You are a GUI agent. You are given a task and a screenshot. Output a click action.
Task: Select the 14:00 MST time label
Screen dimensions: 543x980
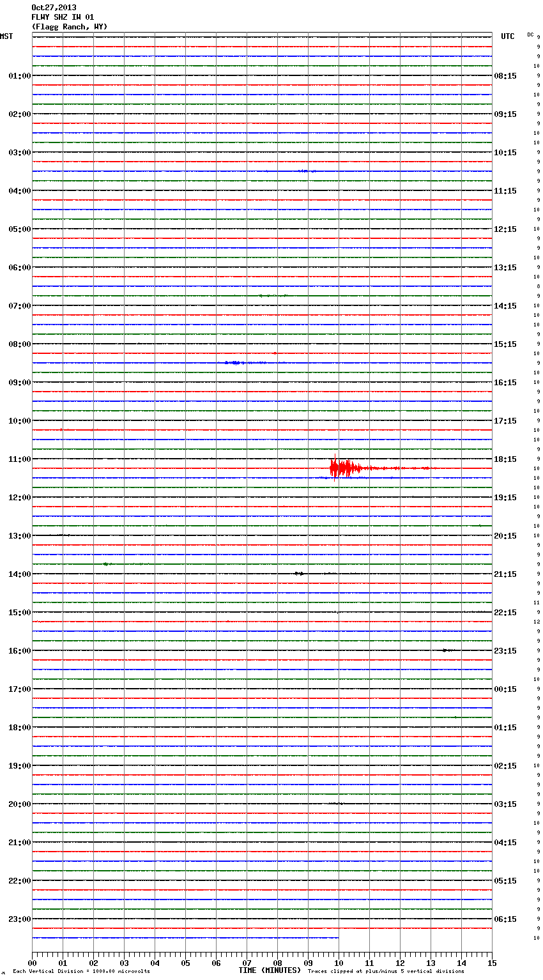(20, 574)
